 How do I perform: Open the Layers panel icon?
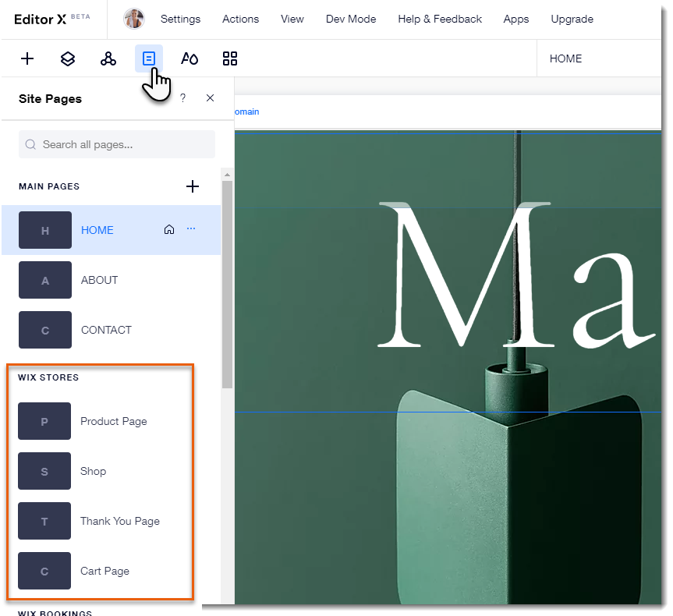(68, 58)
